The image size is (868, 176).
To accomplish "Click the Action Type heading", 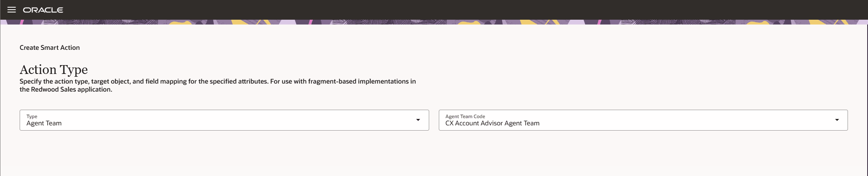I will (54, 70).
